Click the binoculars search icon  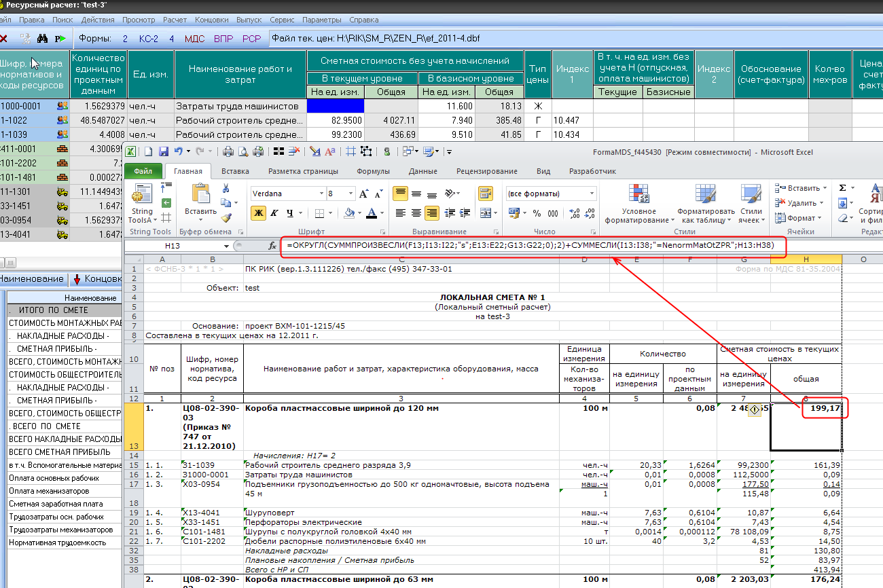(42, 39)
